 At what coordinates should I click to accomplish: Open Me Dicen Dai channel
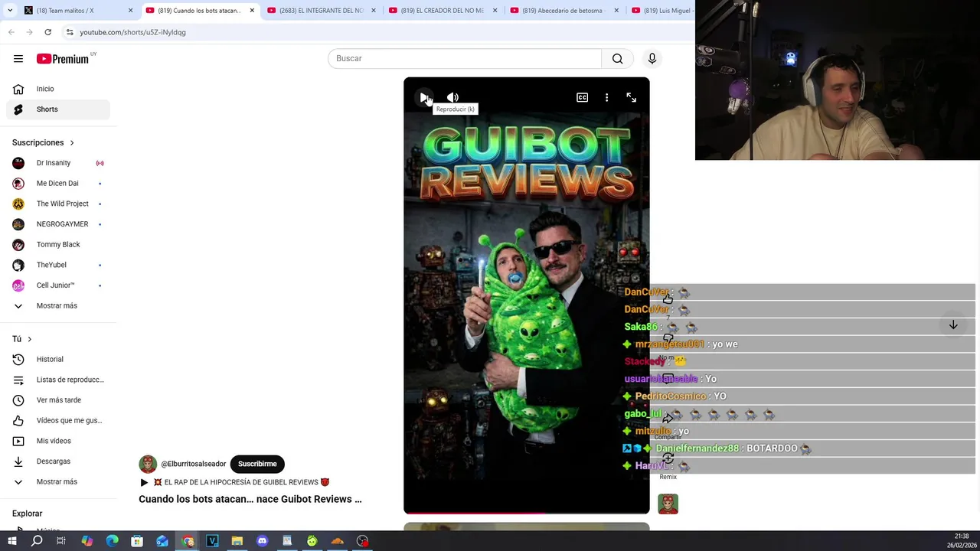[58, 184]
